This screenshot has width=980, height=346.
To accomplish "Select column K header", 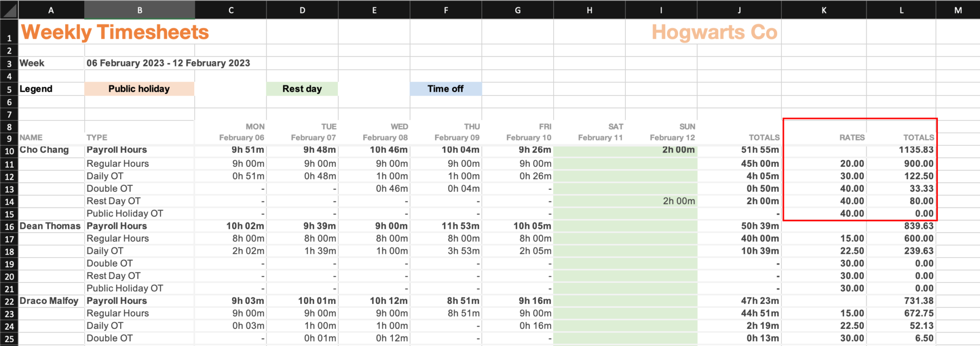I will 824,10.
